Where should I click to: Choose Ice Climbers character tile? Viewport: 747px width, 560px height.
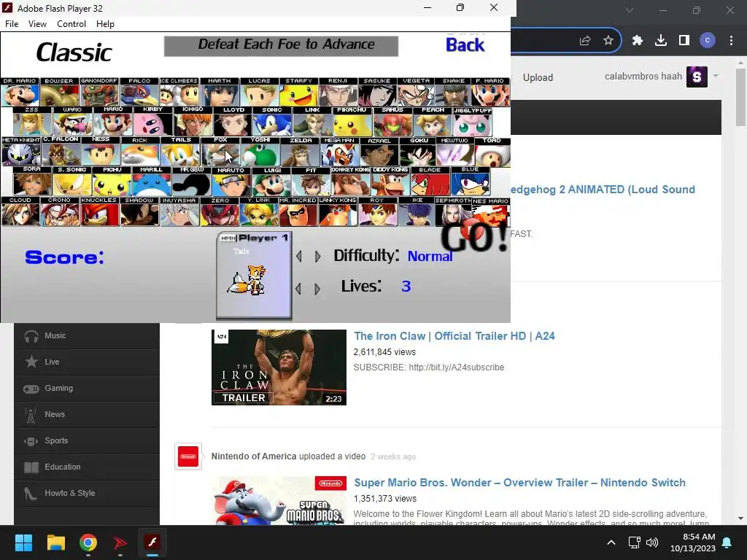[179, 92]
